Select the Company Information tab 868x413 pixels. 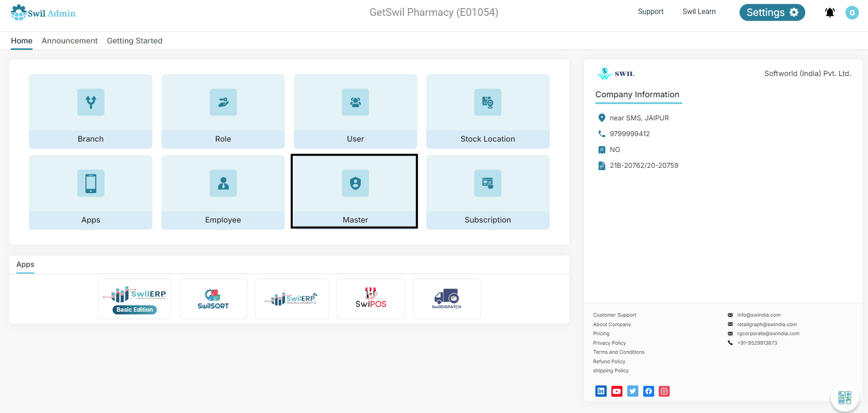pos(637,95)
